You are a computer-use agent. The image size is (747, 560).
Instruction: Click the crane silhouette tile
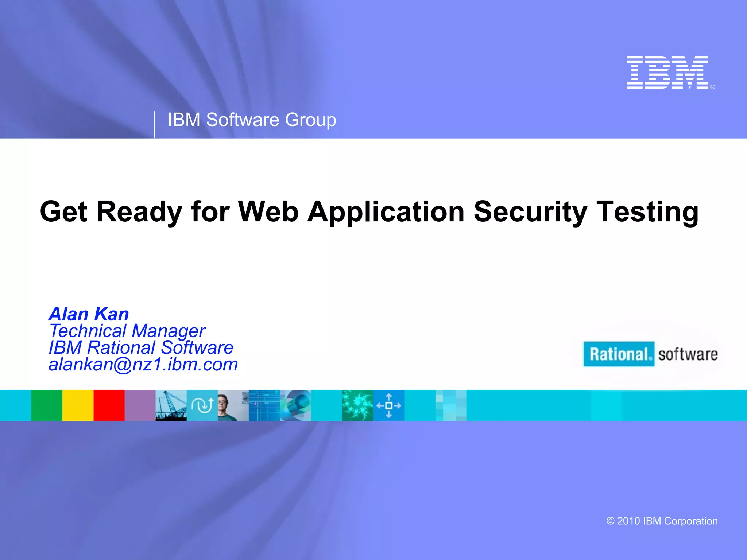click(x=171, y=405)
